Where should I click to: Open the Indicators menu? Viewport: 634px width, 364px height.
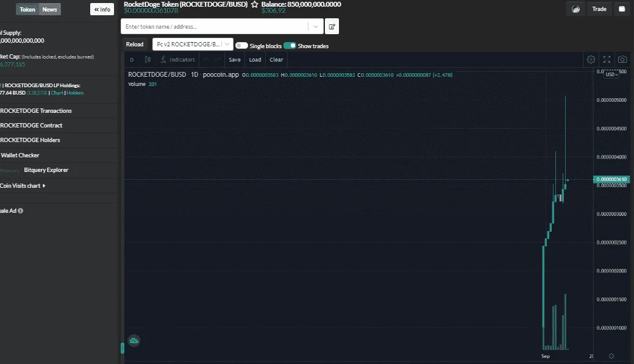(x=177, y=60)
